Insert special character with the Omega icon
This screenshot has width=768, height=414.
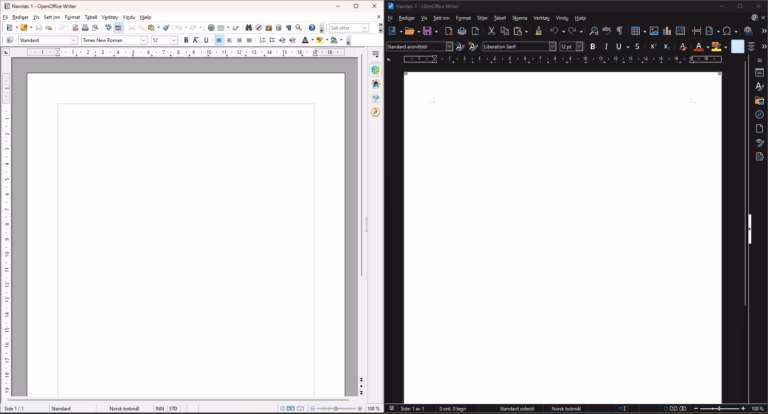[727, 31]
